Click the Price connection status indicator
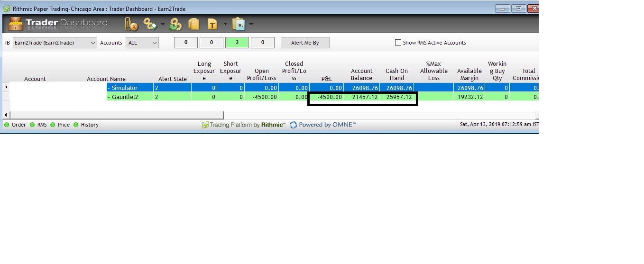The height and width of the screenshot is (264, 644). [60, 125]
